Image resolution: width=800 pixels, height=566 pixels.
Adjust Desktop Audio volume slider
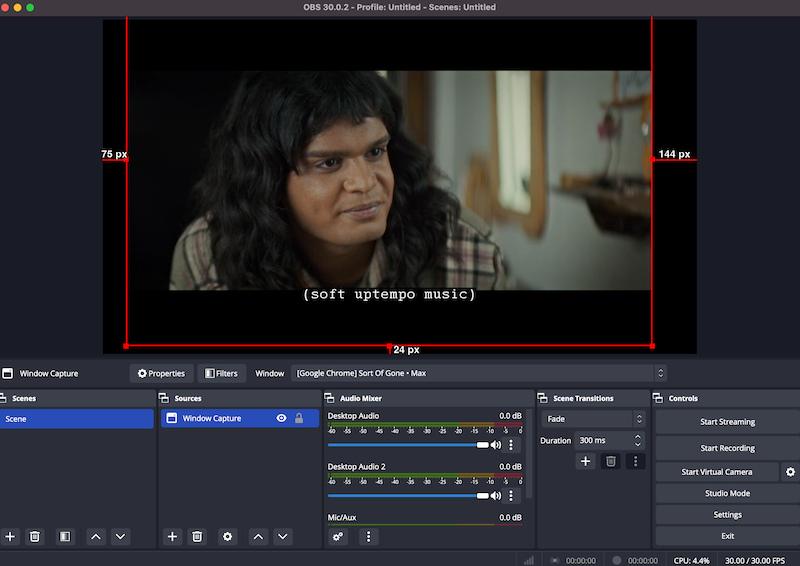click(x=408, y=445)
